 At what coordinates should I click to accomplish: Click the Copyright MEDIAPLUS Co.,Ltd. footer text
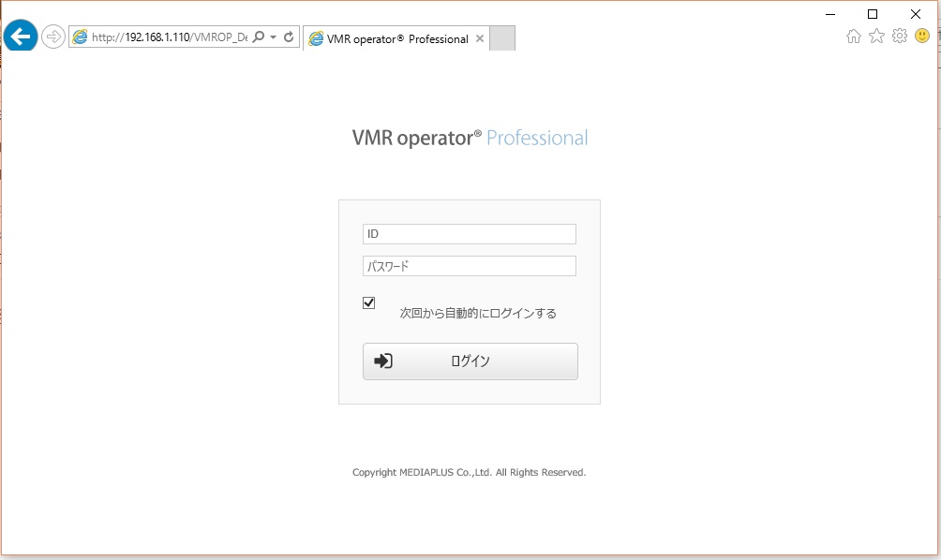[470, 473]
